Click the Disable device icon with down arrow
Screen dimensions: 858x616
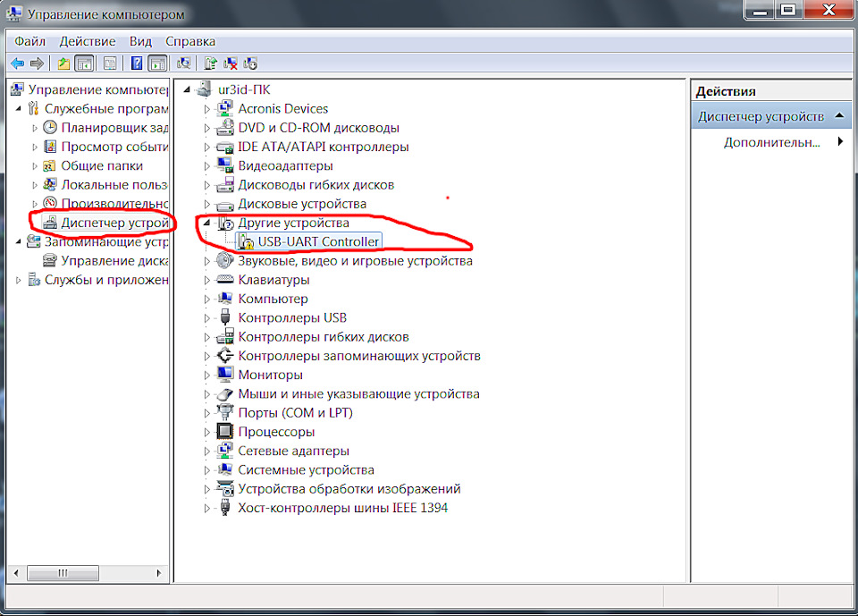(x=250, y=63)
